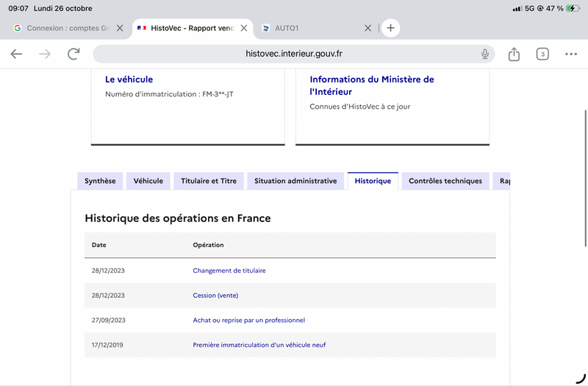Tap the 5G signal indicator
Screen dimensions: 588x386
(x=529, y=8)
